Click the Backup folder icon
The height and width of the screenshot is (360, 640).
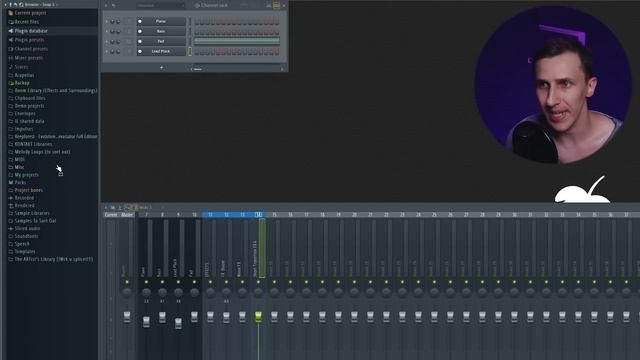pos(11,83)
